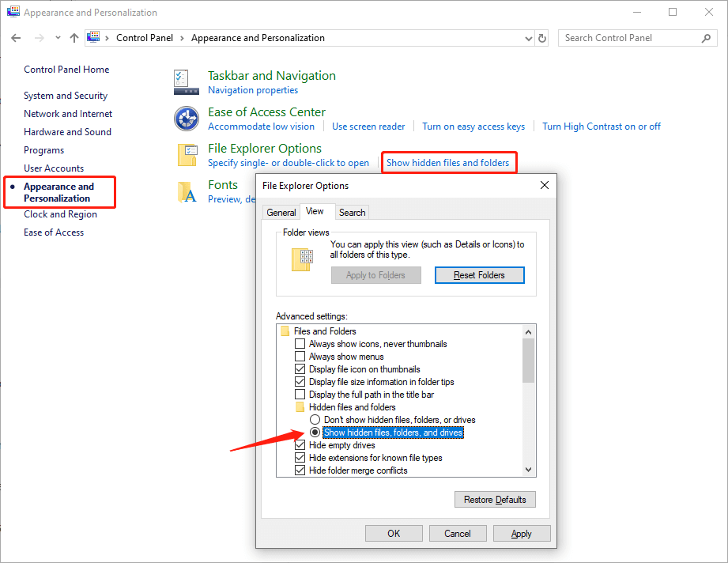Click Reset Folders button

pos(479,275)
